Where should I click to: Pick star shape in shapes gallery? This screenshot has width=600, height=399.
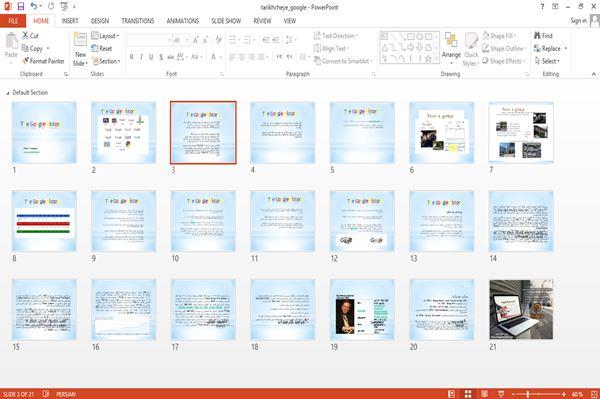(x=428, y=59)
